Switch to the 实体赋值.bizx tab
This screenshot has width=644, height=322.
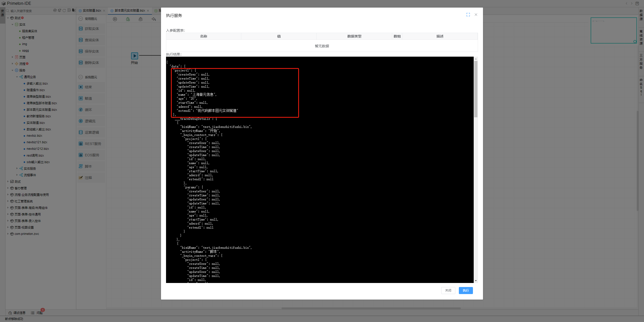click(92, 11)
